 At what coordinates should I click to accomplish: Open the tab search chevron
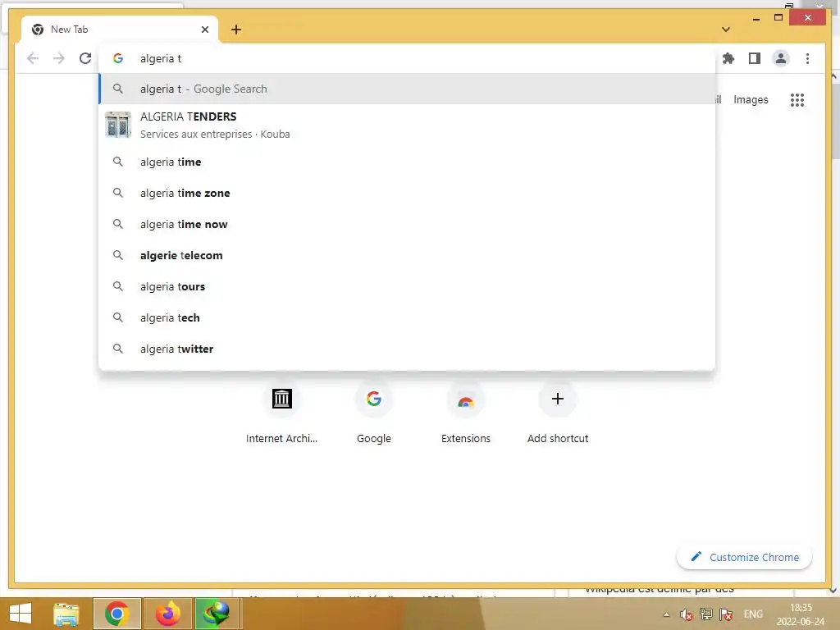725,30
